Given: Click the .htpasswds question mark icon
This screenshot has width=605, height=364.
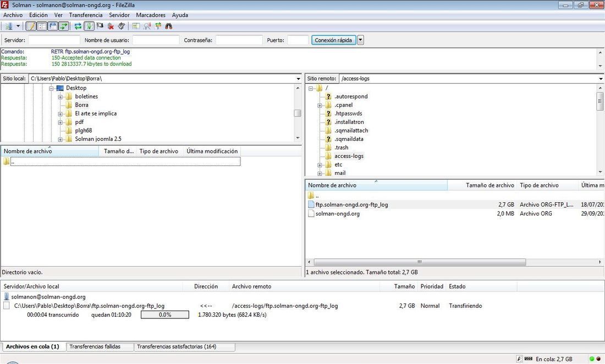Looking at the screenshot, I should [328, 113].
